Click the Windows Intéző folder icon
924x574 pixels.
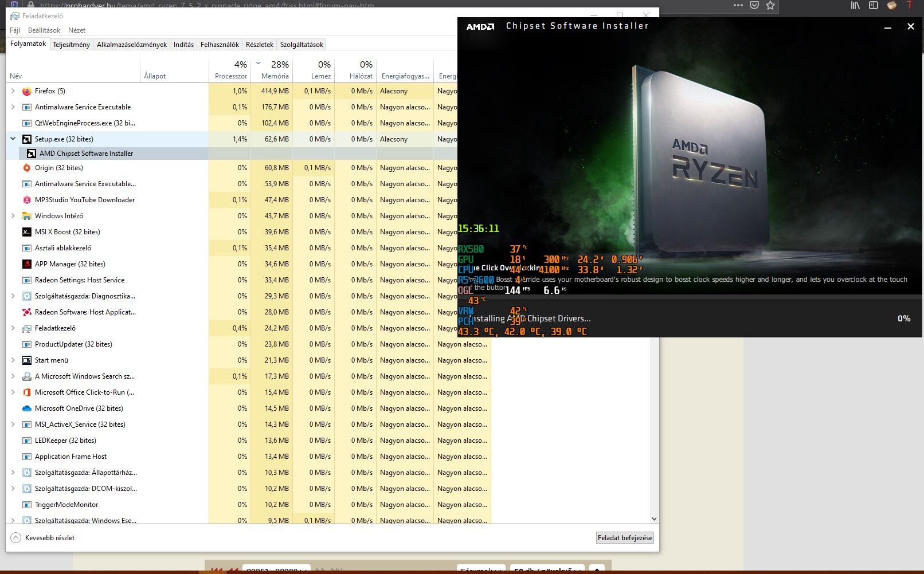tap(26, 216)
